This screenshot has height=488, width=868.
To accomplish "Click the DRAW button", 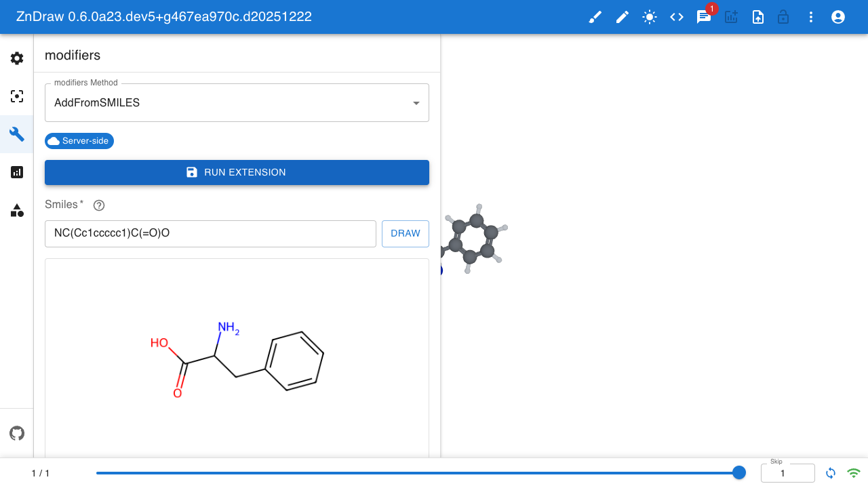I will tap(406, 233).
